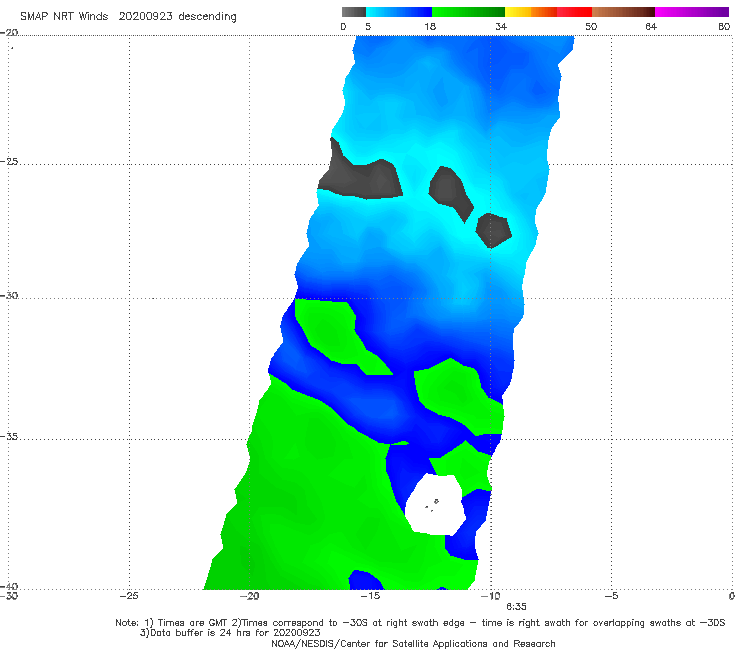The height and width of the screenshot is (650, 740).
Task: Click the green 18-34 segment of color bar
Action: [468, 12]
